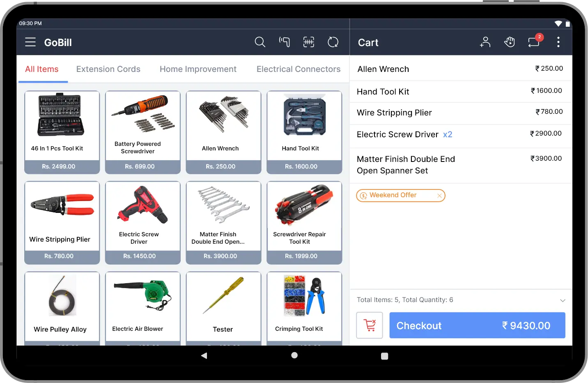Image resolution: width=588 pixels, height=383 pixels.
Task: Increase Electric Screw Driver quantity via x2 label
Action: 447,134
